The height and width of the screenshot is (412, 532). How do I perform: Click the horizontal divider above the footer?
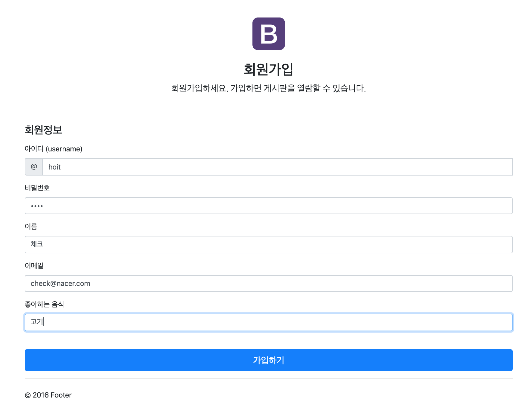(268, 379)
